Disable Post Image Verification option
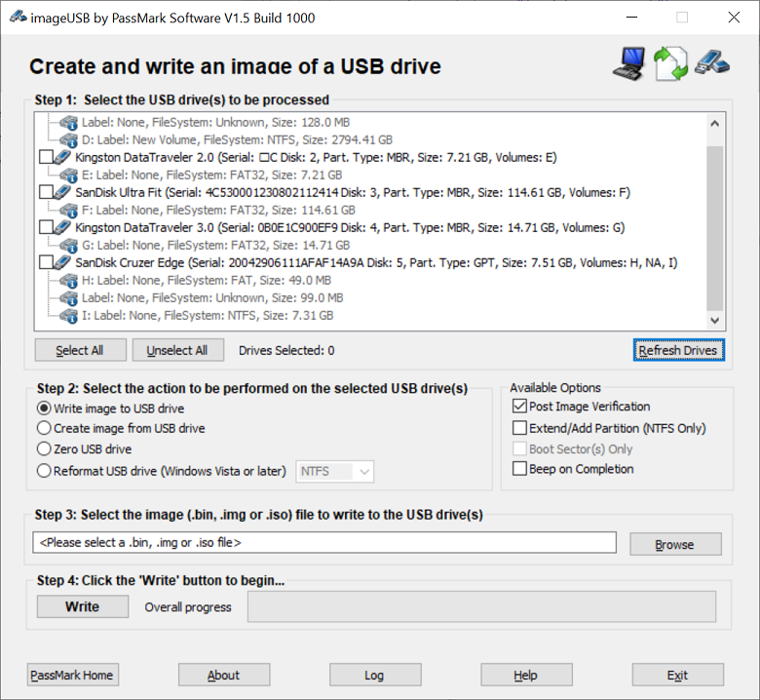 [519, 407]
